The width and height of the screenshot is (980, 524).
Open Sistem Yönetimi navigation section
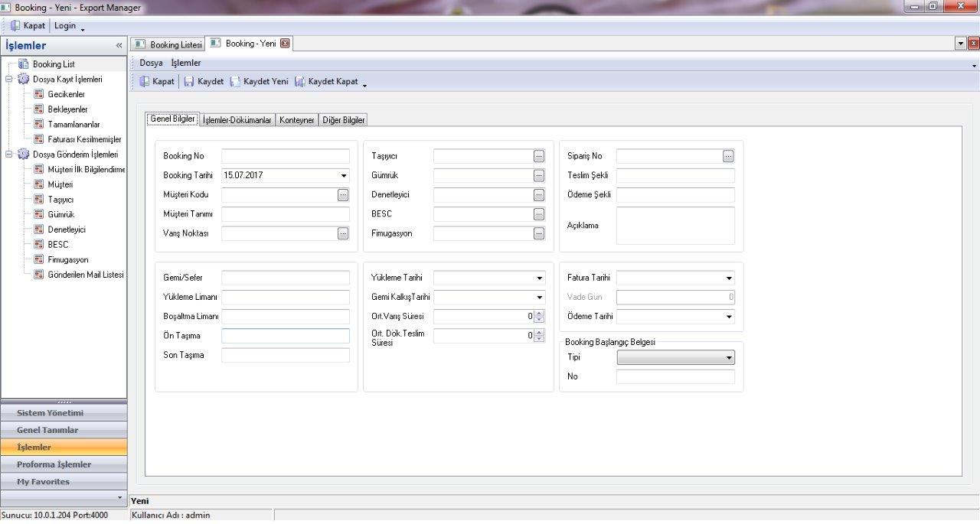click(x=64, y=413)
